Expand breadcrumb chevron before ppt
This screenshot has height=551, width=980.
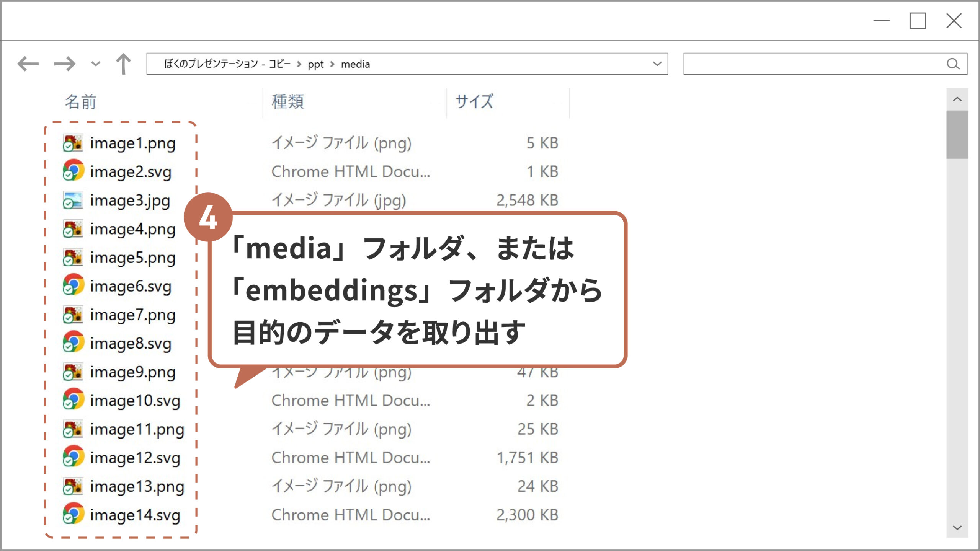[299, 64]
